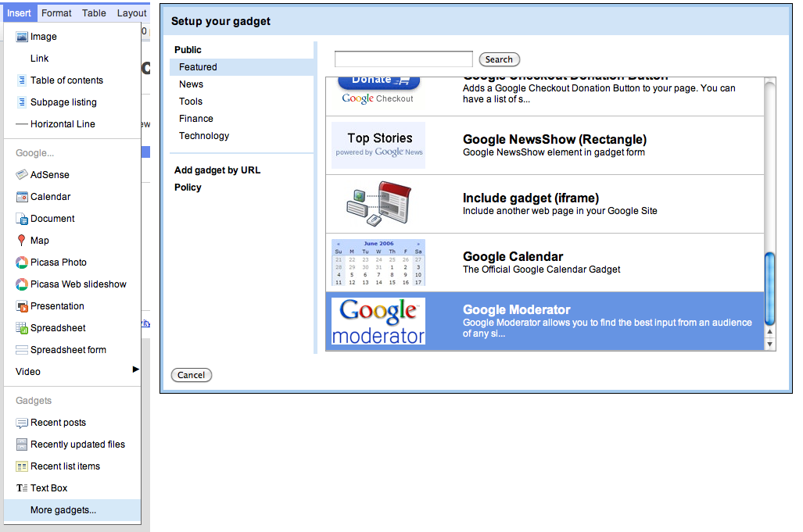Open Add gadget by URL
The width and height of the screenshot is (803, 532).
click(217, 170)
